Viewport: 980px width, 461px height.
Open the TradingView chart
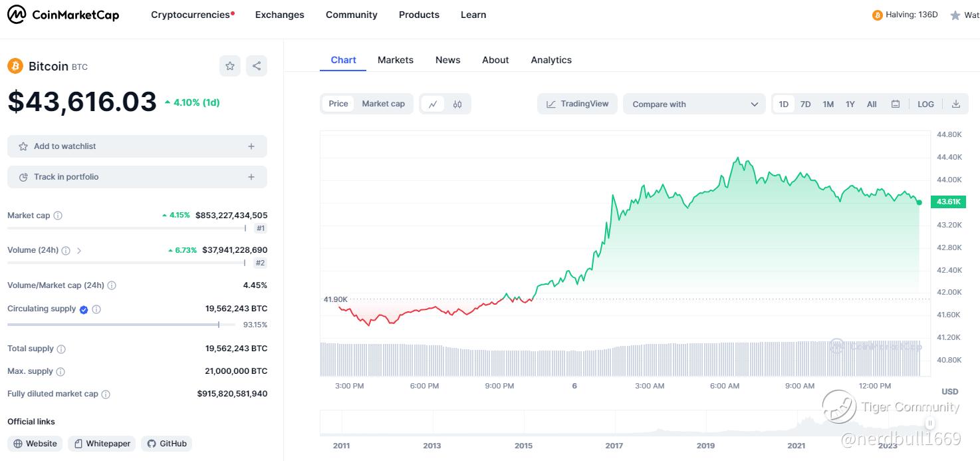[577, 104]
